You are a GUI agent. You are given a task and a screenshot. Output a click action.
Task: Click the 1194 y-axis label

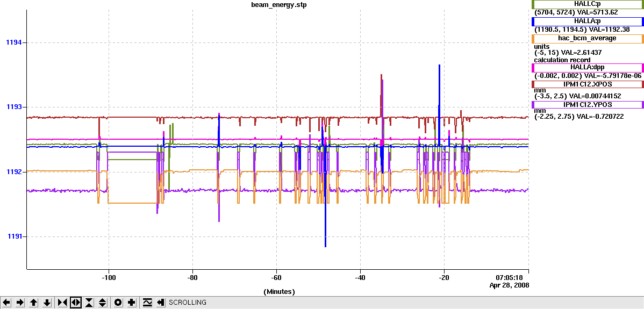pyautogui.click(x=13, y=42)
